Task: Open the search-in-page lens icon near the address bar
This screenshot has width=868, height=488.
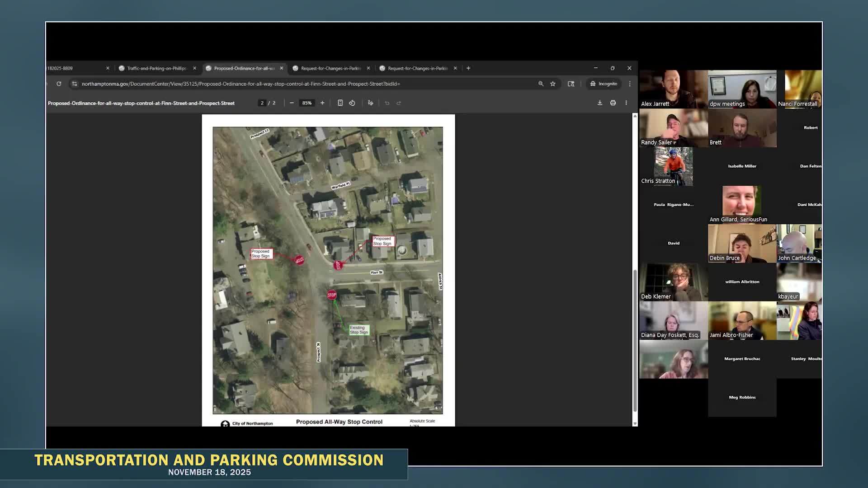Action: point(571,84)
